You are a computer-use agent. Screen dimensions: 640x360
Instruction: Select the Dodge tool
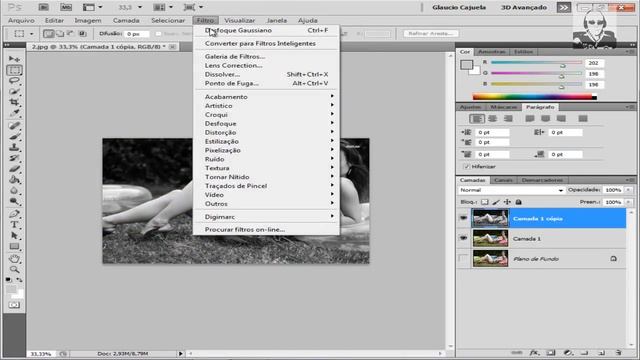[x=14, y=201]
